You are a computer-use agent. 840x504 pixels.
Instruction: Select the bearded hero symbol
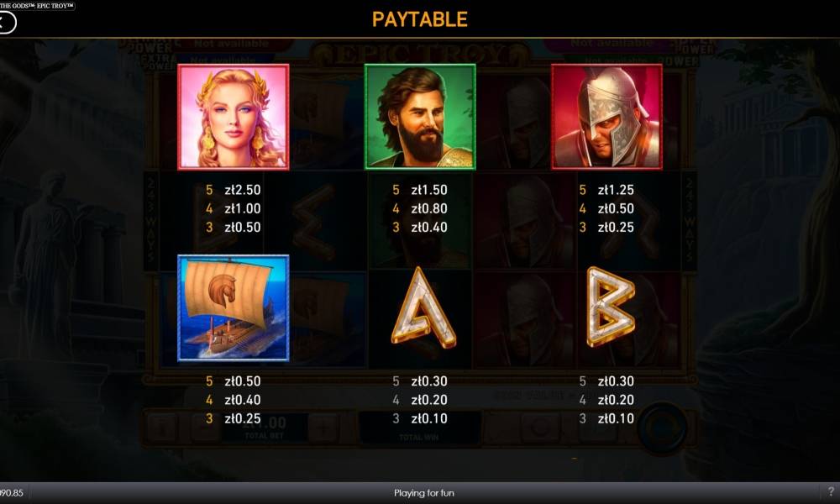(x=420, y=117)
